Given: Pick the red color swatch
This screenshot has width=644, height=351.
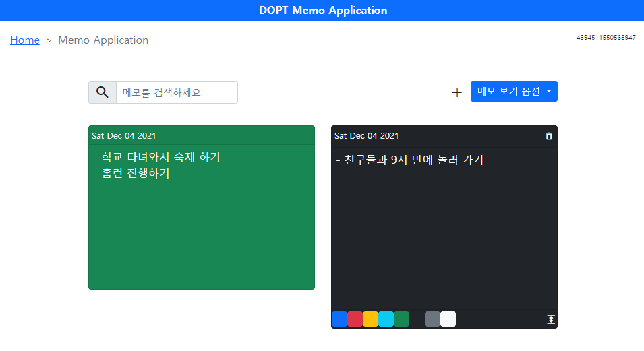Looking at the screenshot, I should (x=355, y=319).
